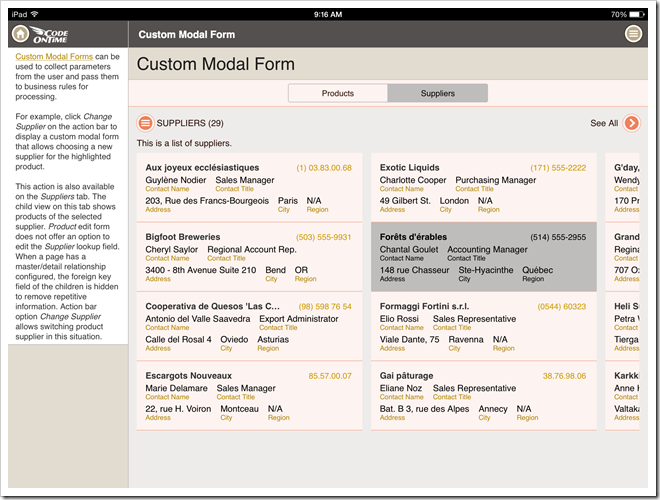Screen dimensions: 660x500
Task: Select supplier Exotic Liquids
Action: [484, 187]
